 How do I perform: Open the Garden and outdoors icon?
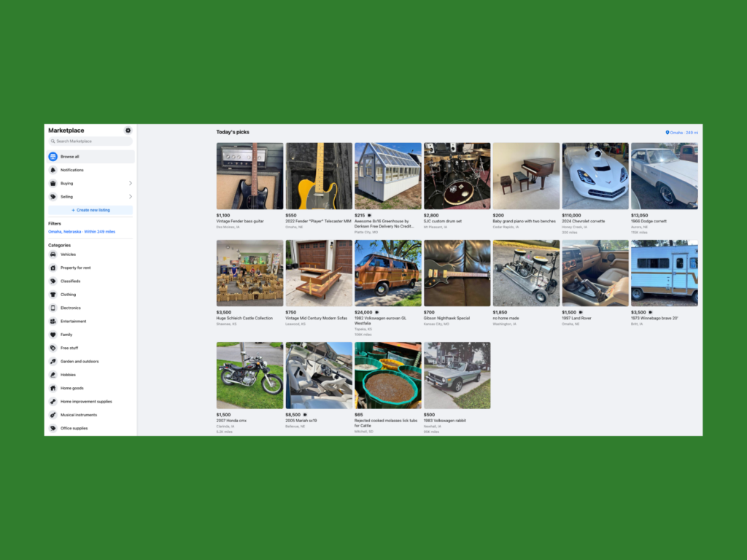53,362
